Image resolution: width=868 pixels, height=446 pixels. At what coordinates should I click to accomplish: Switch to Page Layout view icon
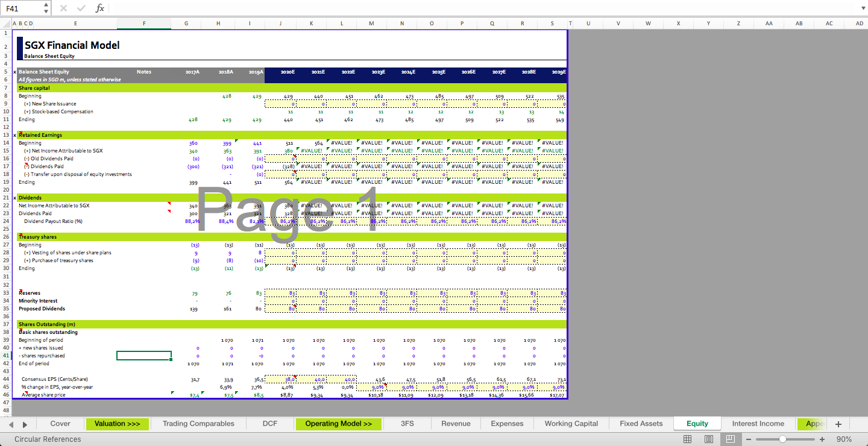(x=709, y=439)
